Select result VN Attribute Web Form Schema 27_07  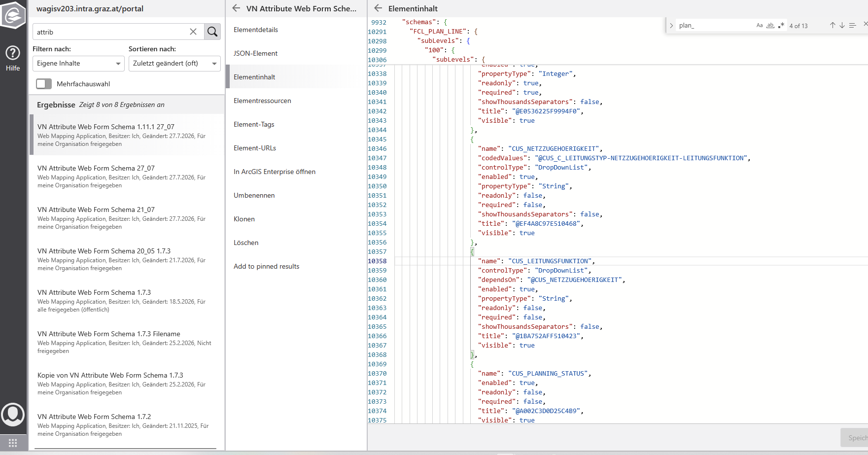point(126,176)
